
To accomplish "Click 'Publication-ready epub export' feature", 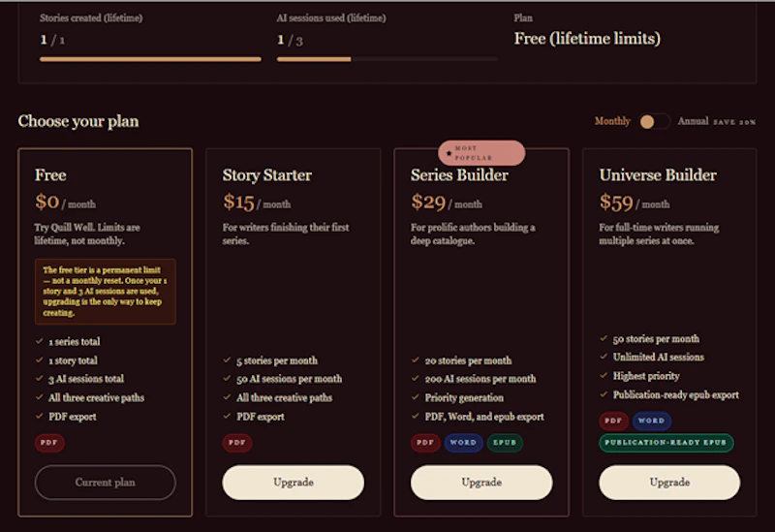I will 675,395.
